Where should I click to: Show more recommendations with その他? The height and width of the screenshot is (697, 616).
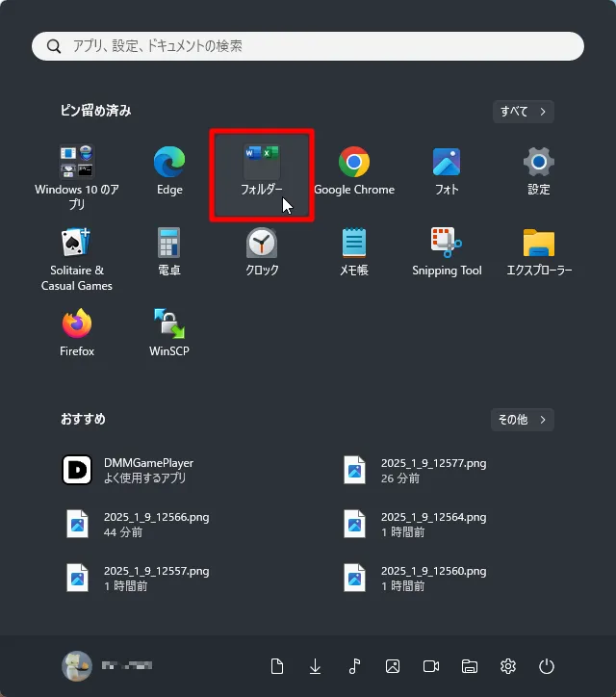[523, 420]
